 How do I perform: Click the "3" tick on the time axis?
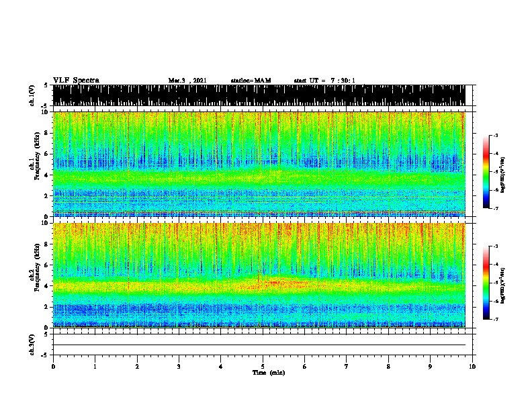(179, 367)
